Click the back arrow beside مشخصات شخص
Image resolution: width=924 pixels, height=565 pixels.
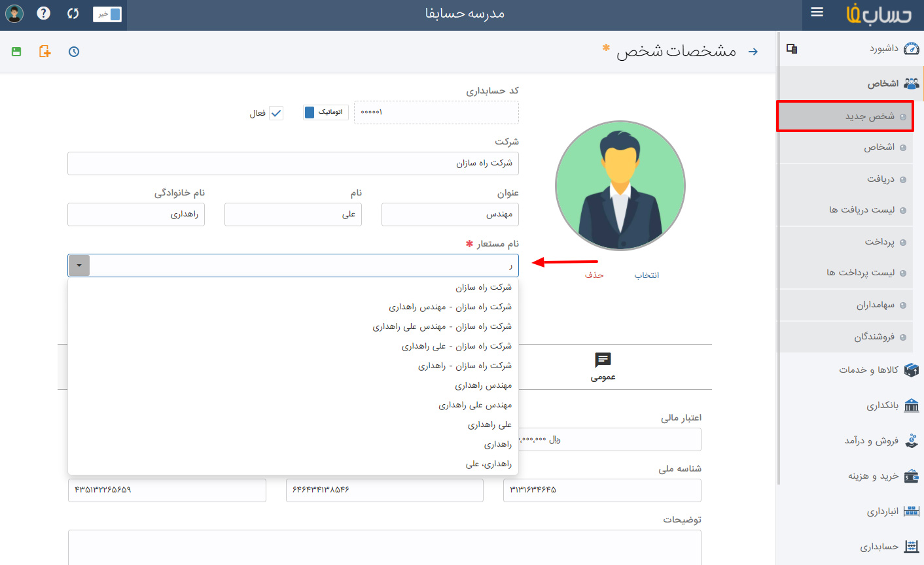click(x=753, y=52)
